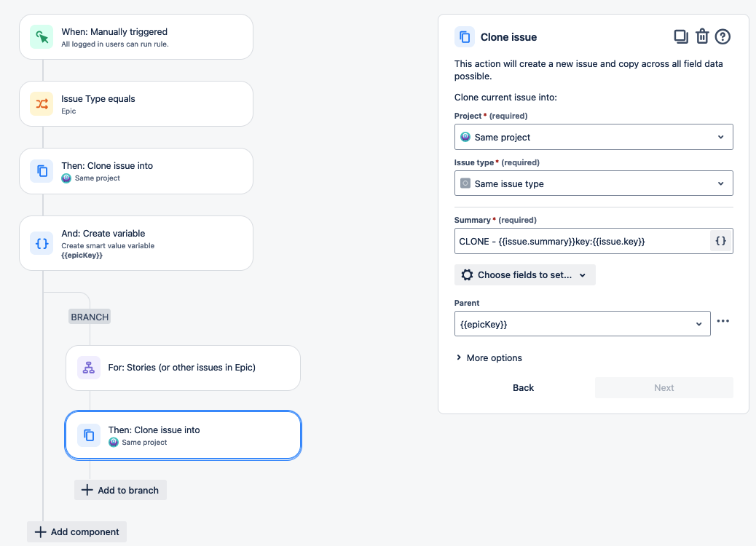Delete the Clone issue action
This screenshot has height=546, width=756.
[701, 36]
